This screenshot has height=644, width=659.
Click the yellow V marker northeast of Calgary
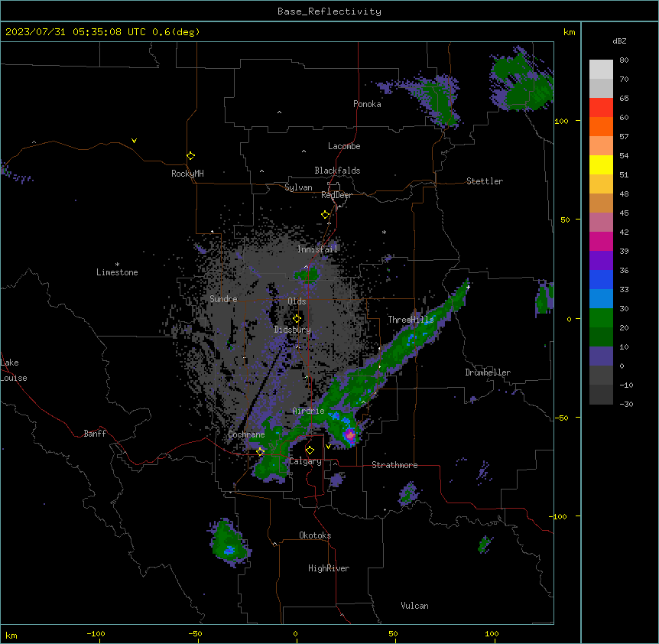tap(328, 447)
